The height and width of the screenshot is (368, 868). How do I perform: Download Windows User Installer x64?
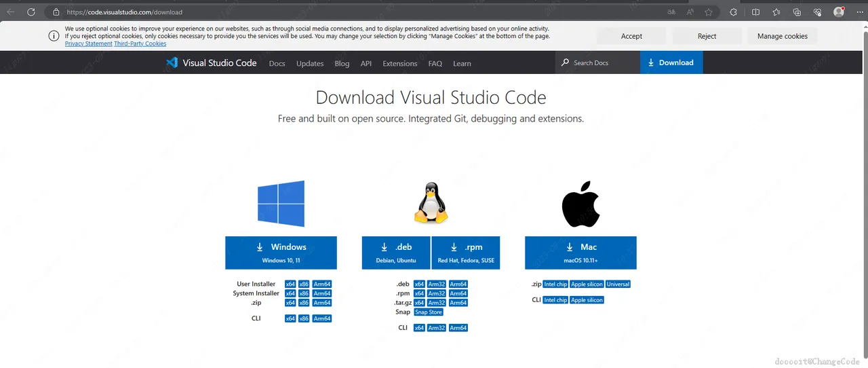click(290, 284)
